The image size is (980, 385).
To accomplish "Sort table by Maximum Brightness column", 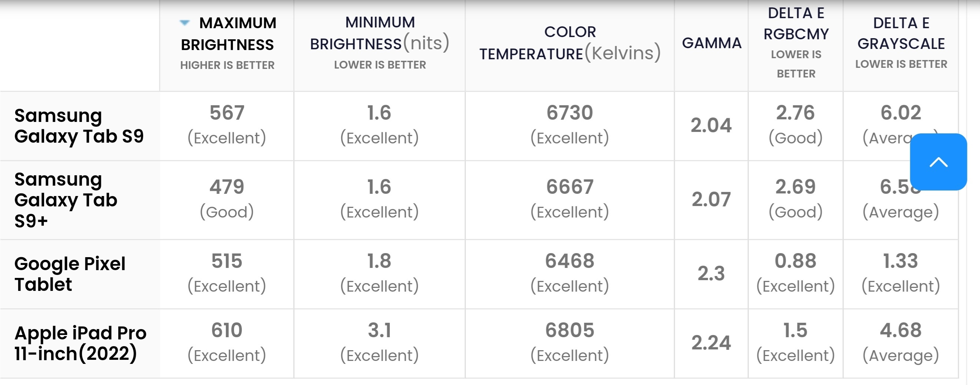I will (x=227, y=44).
